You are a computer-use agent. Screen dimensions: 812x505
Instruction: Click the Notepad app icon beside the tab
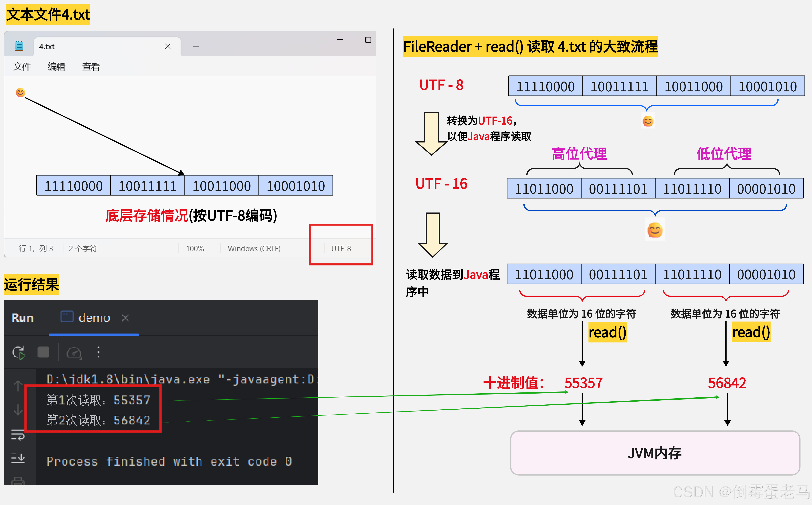19,46
